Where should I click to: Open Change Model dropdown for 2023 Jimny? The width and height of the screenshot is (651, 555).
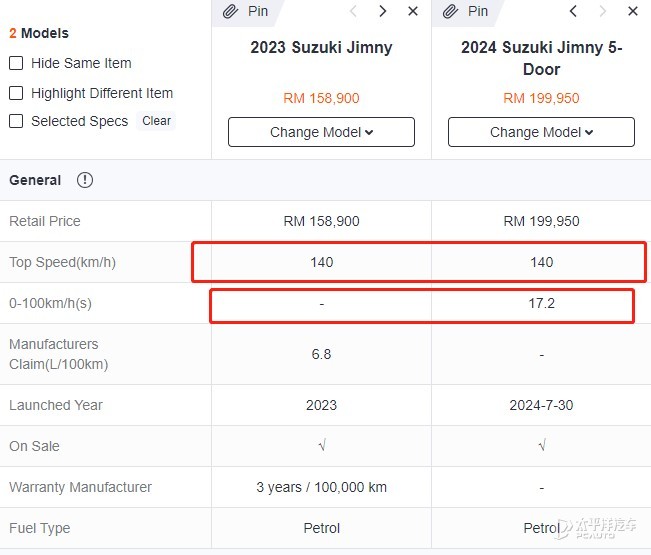click(321, 132)
